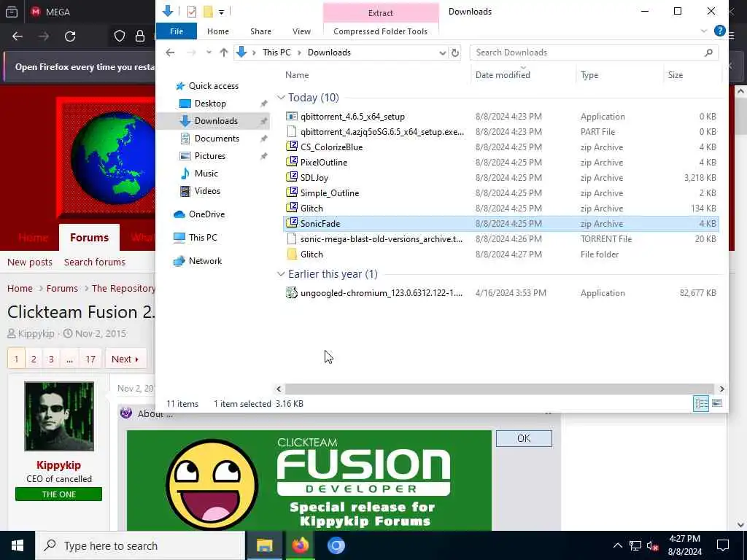Switch to Large icons view layout
The width and height of the screenshot is (747, 560).
tap(717, 404)
